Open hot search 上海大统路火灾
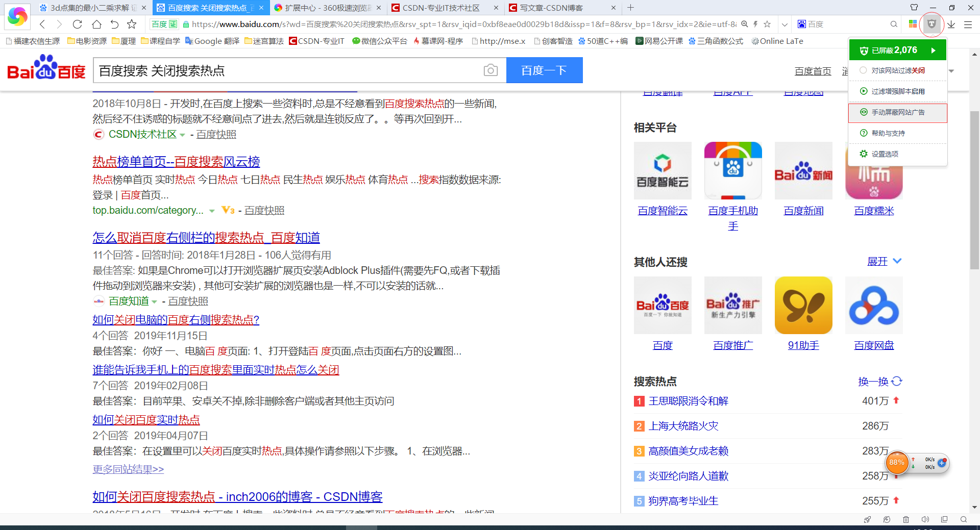Viewport: 980px width, 530px height. click(683, 426)
